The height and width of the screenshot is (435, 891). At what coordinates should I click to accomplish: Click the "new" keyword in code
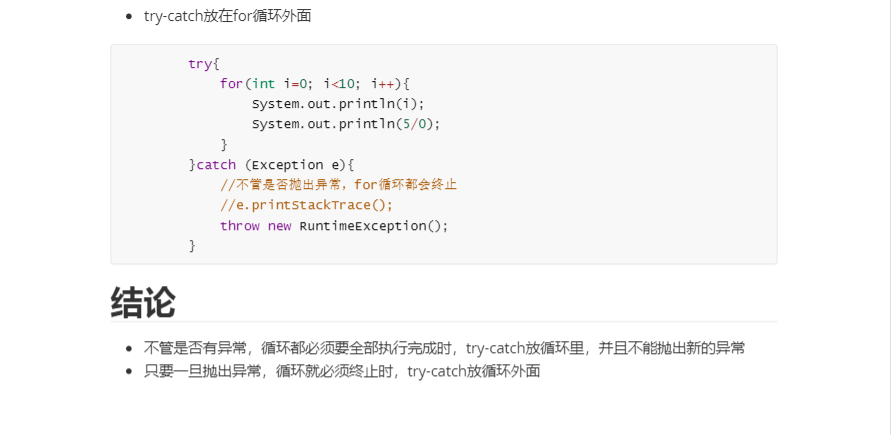click(279, 225)
